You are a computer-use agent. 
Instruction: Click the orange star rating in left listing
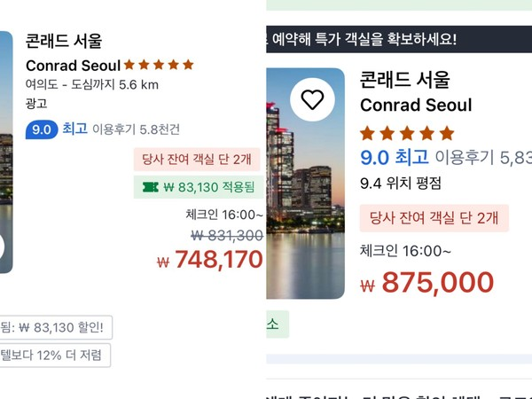tap(159, 65)
